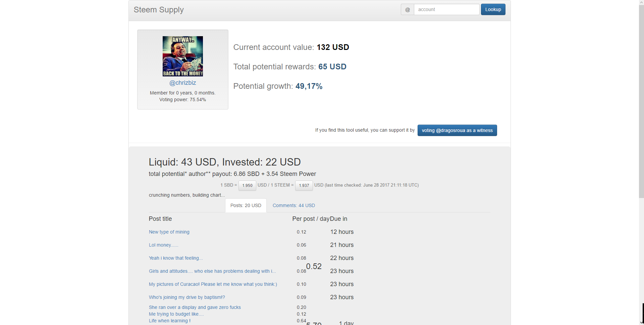Select the Posts: 20 USD tab

click(246, 205)
